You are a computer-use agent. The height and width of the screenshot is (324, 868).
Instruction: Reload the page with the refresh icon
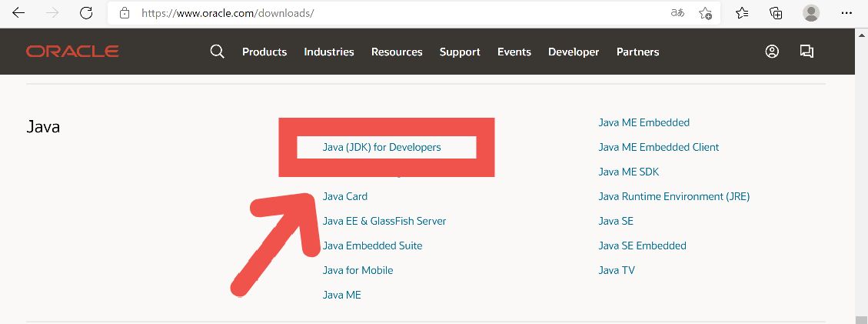[x=86, y=13]
